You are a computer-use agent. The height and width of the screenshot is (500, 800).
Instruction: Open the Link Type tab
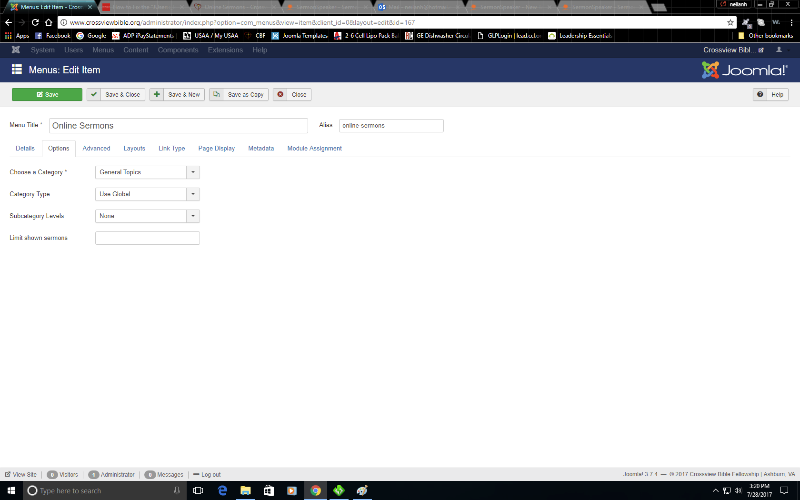point(171,148)
